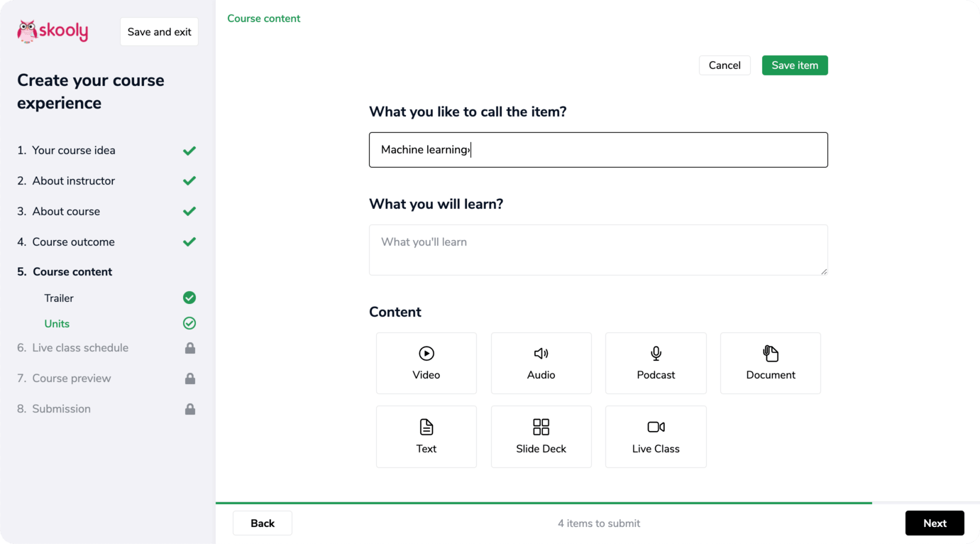Screen dimensions: 980x544
Task: Choose the Slide Deck content type
Action: click(x=541, y=436)
